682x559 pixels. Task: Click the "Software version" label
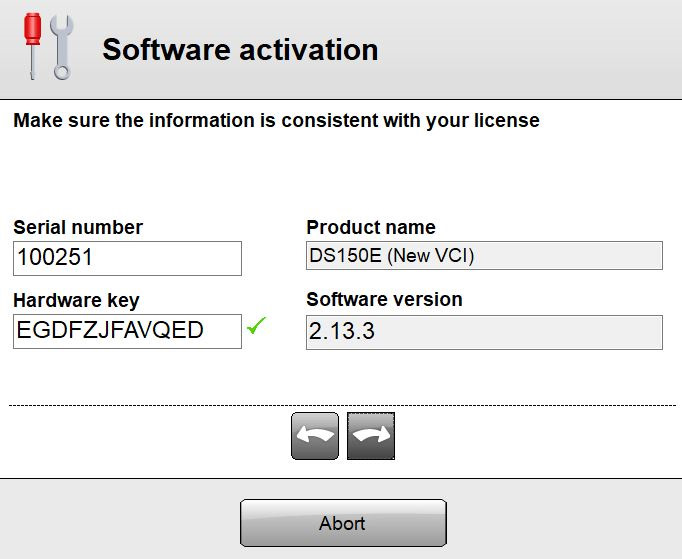384,299
